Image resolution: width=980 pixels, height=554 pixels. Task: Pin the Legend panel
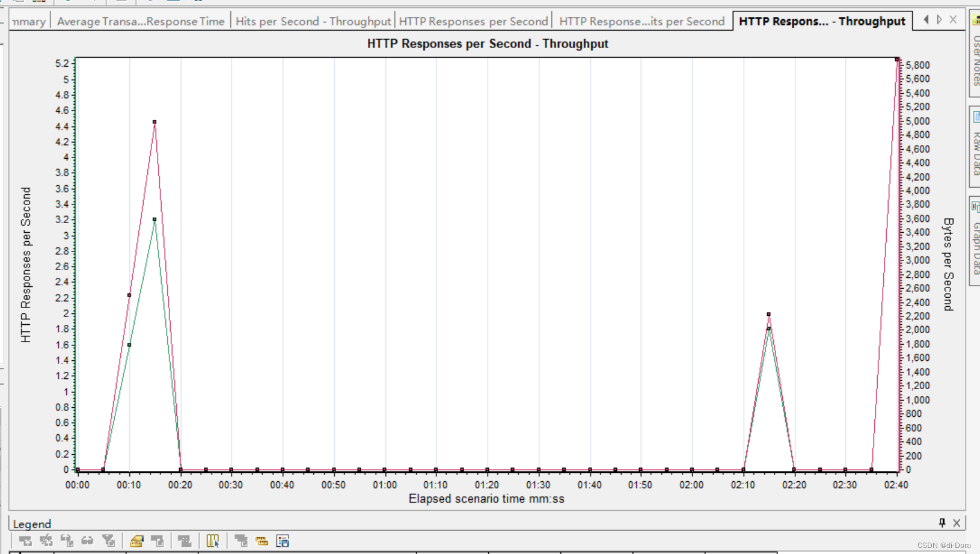pyautogui.click(x=942, y=523)
